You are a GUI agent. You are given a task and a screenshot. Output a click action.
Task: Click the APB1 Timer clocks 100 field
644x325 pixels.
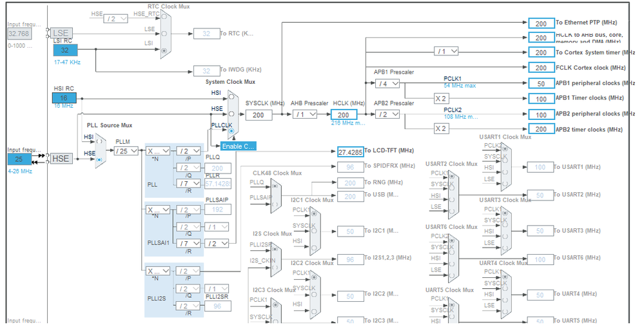[542, 99]
